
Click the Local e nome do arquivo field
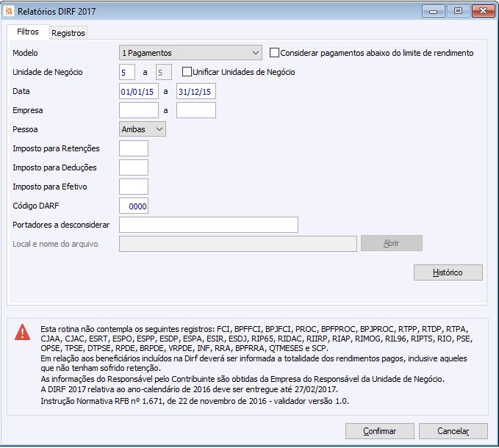click(237, 244)
